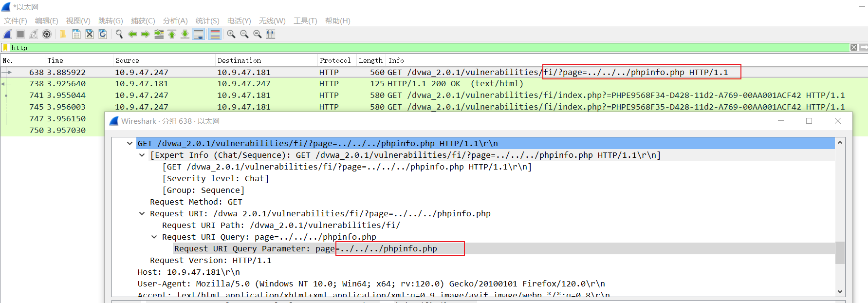Image resolution: width=868 pixels, height=303 pixels.
Task: Select the User-Agent header line
Action: (371, 284)
